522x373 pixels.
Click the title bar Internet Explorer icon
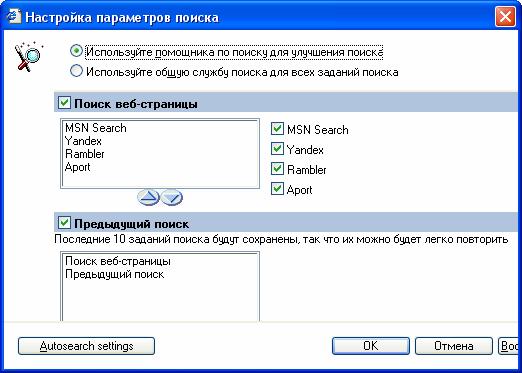(14, 16)
